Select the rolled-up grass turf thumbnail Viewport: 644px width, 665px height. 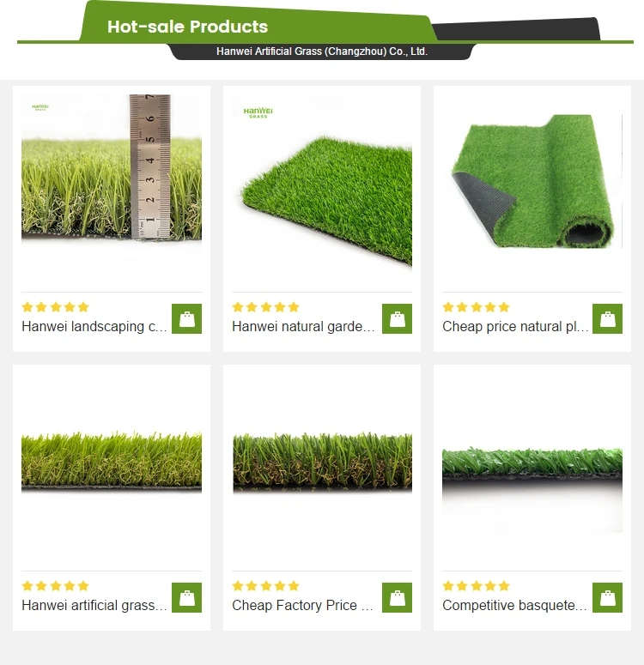(x=532, y=182)
